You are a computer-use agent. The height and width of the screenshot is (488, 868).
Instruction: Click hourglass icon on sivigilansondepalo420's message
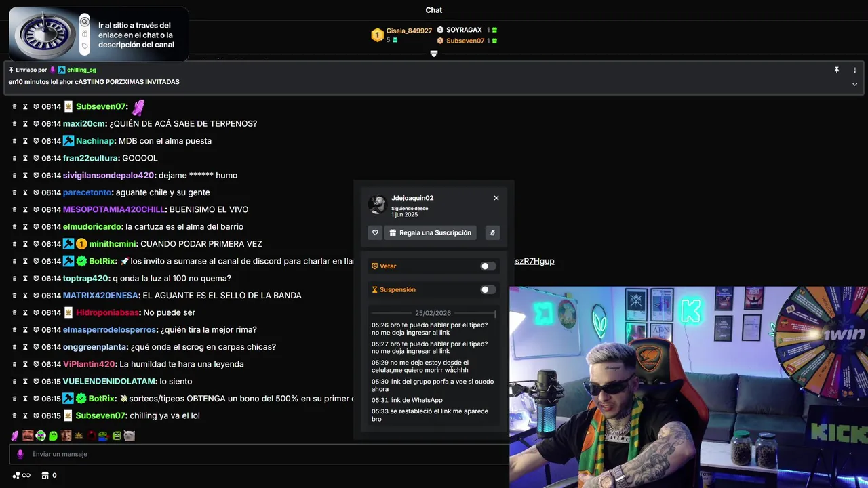tap(25, 176)
